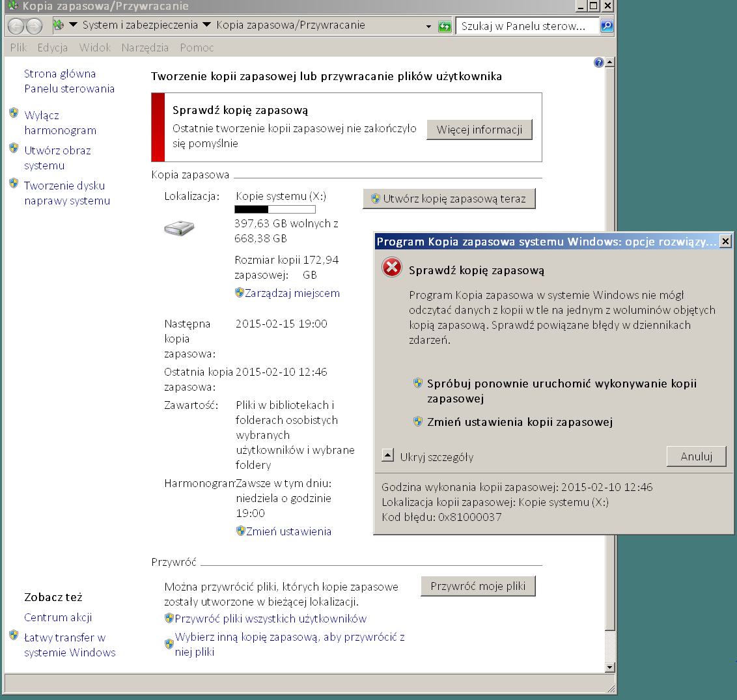Click the search box Szukaj w Panelu sterowania
The height and width of the screenshot is (700, 737).
[x=527, y=26]
